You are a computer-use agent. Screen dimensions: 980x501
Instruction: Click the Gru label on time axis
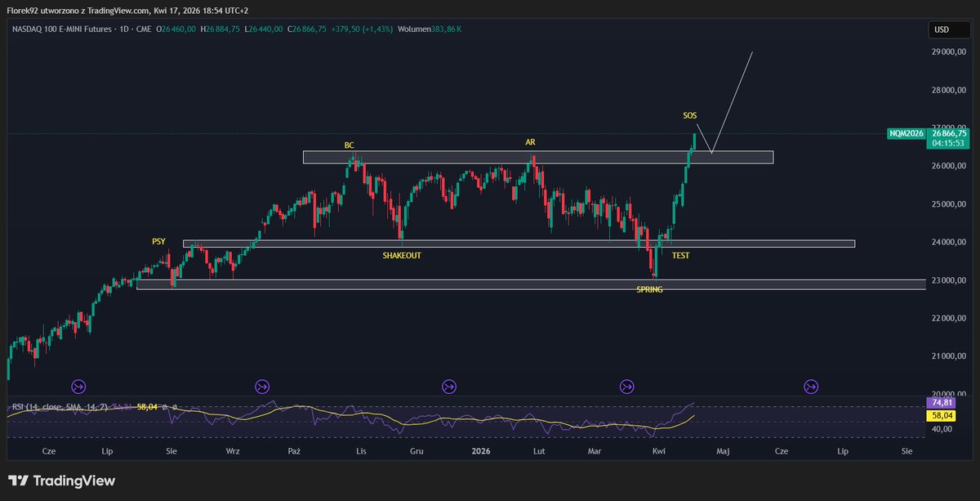pos(416,450)
